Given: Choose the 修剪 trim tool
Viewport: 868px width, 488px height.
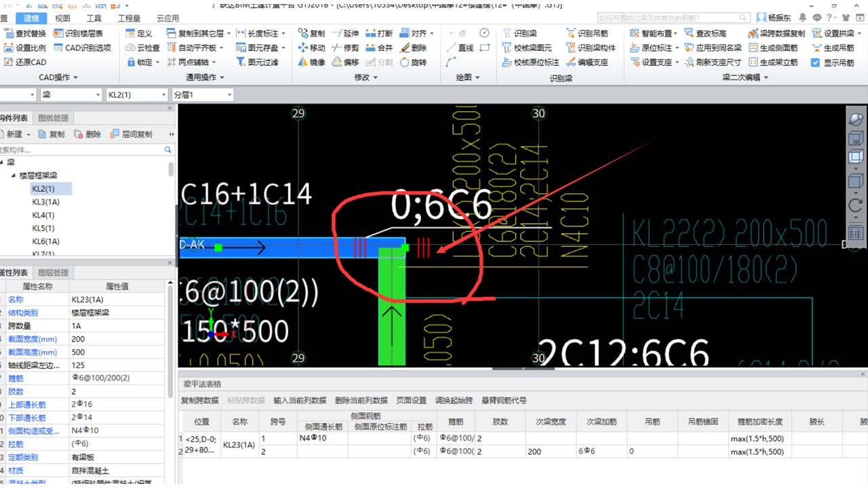Looking at the screenshot, I should point(345,47).
